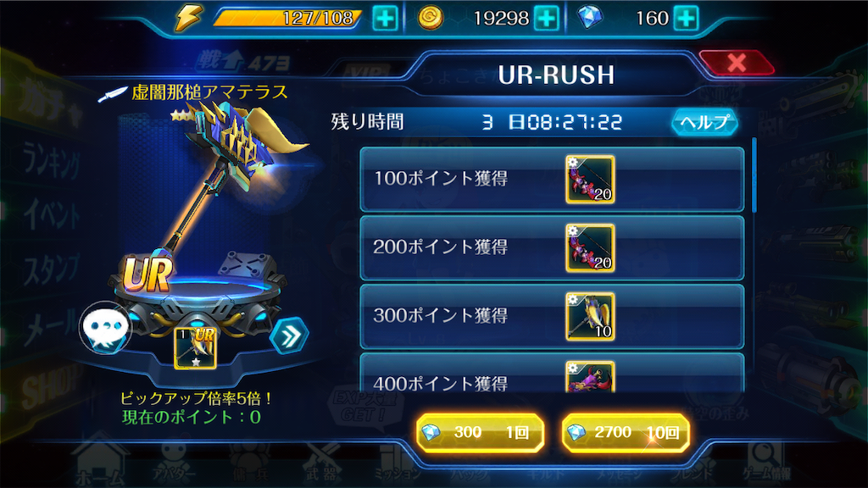Close the UR-RUSH dialog
The width and height of the screenshot is (868, 488).
pyautogui.click(x=737, y=63)
